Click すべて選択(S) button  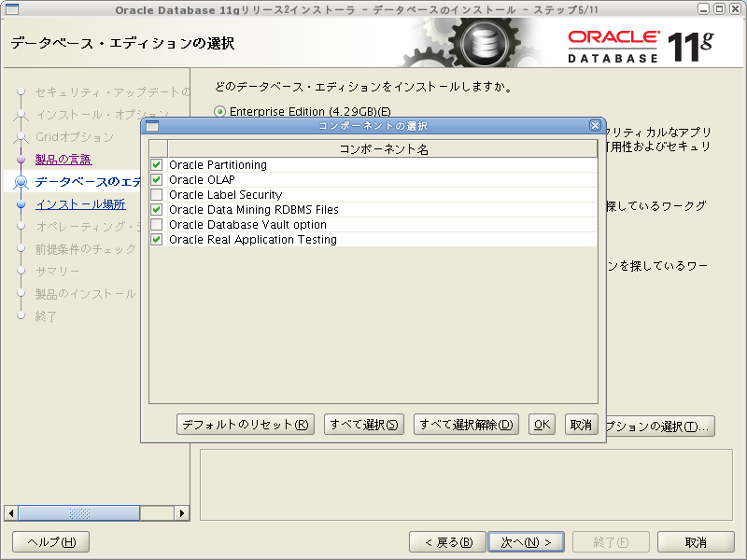(x=364, y=425)
